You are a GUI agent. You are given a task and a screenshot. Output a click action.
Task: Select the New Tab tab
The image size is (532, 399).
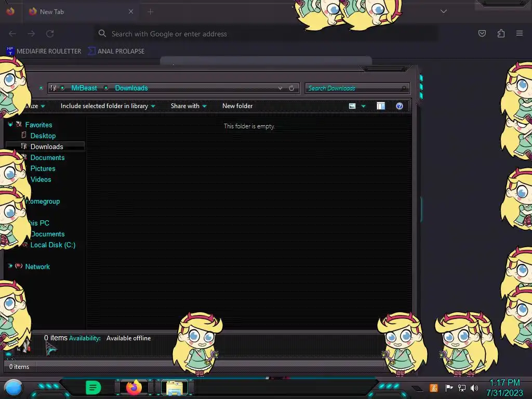81,11
